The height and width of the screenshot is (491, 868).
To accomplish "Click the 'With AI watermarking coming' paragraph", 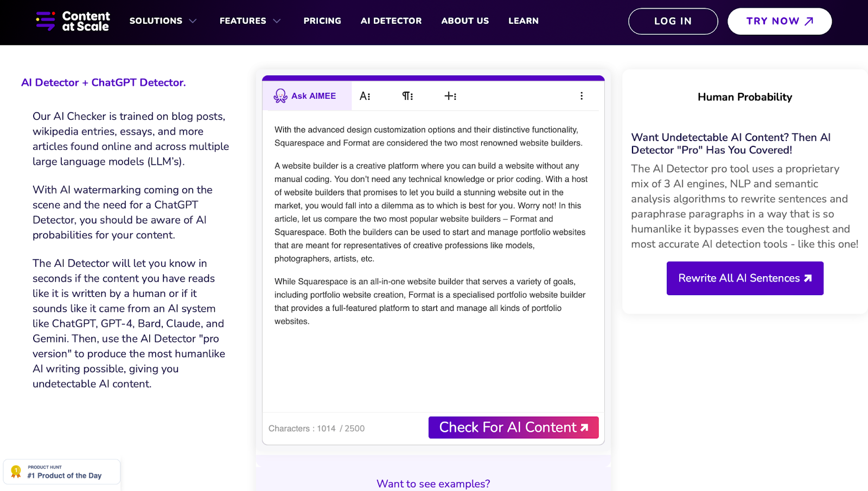I will coord(123,212).
